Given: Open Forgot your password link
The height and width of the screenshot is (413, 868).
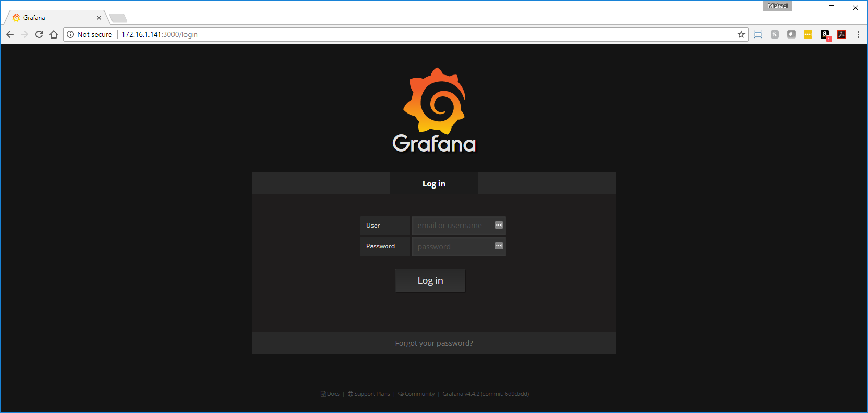Looking at the screenshot, I should (x=434, y=343).
